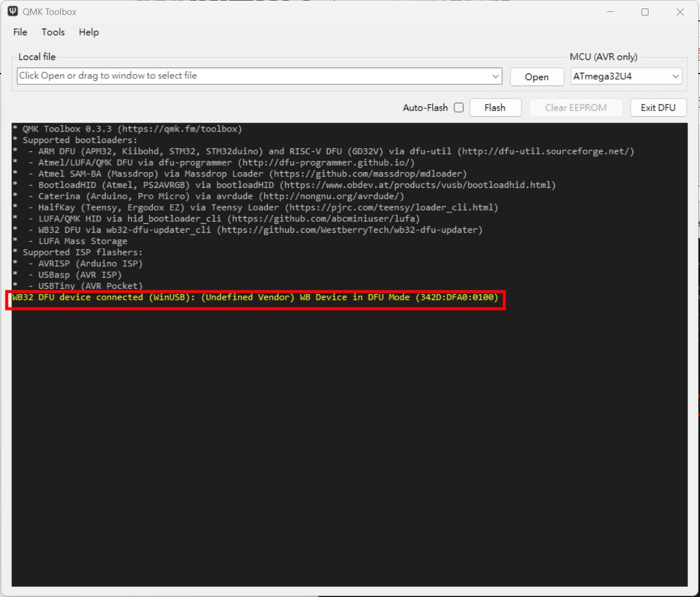The height and width of the screenshot is (597, 700).
Task: Click the 'LUFA Mass Storage' log line
Action: pyautogui.click(x=70, y=241)
